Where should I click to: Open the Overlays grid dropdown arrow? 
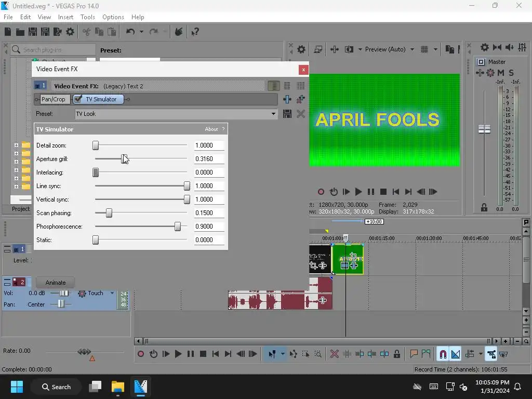pyautogui.click(x=435, y=49)
